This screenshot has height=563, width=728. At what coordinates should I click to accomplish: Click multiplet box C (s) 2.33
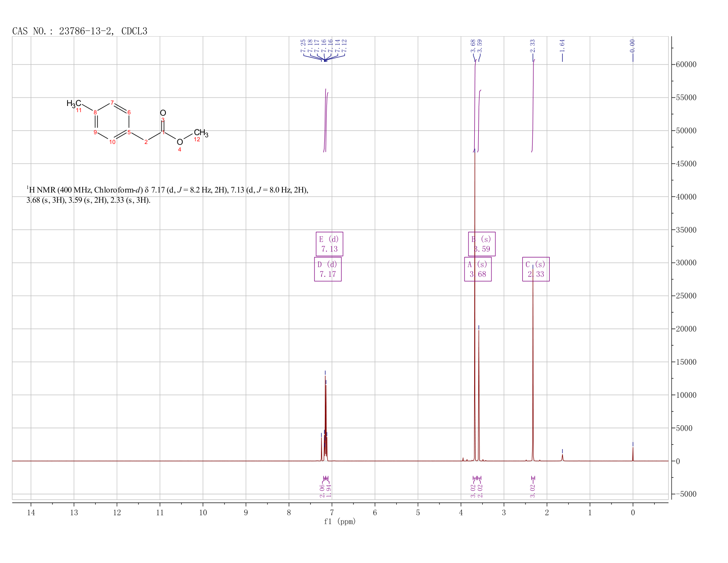click(536, 269)
